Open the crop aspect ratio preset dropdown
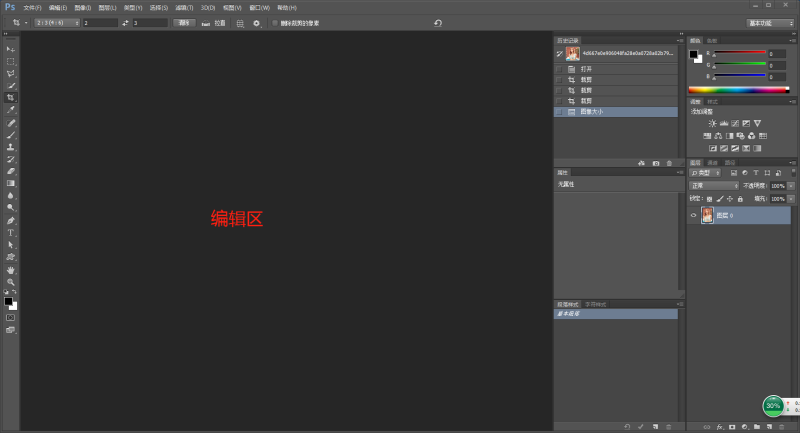 coord(56,22)
